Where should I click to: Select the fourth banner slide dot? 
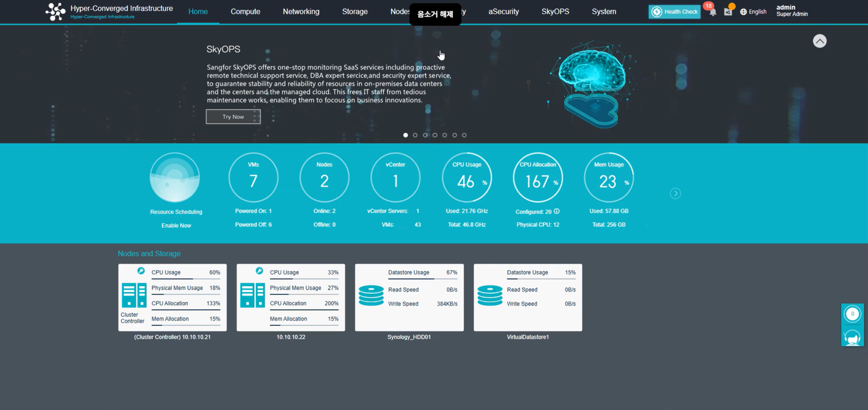[435, 135]
